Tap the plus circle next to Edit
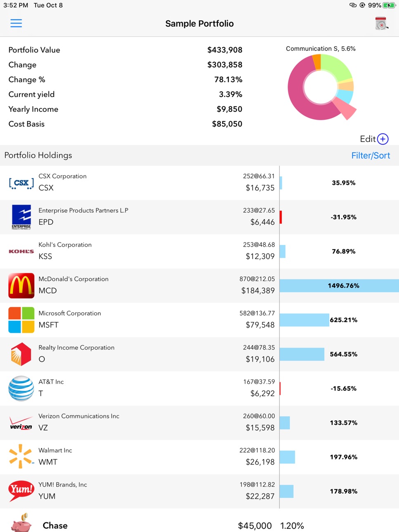 point(383,139)
